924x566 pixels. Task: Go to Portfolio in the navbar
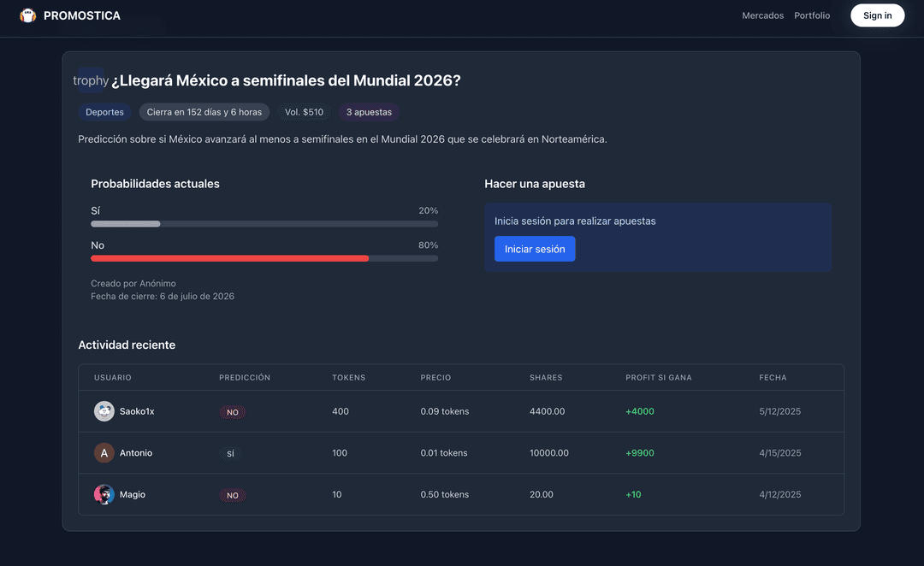[x=812, y=15]
